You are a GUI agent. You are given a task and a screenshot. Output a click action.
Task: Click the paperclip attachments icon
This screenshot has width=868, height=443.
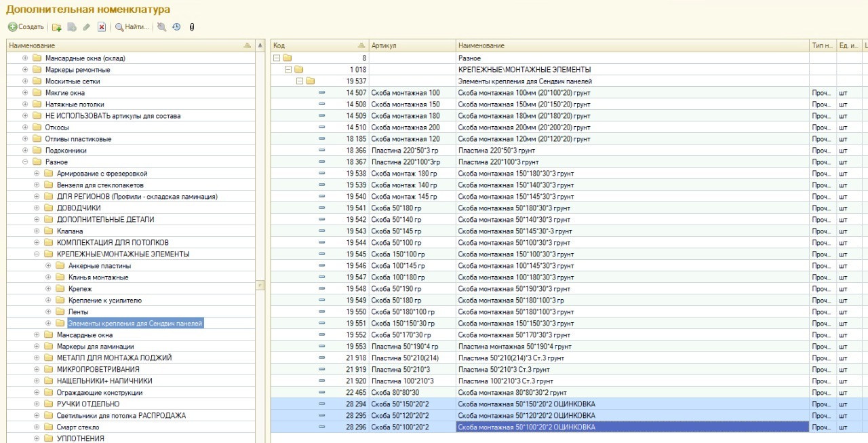pyautogui.click(x=191, y=27)
